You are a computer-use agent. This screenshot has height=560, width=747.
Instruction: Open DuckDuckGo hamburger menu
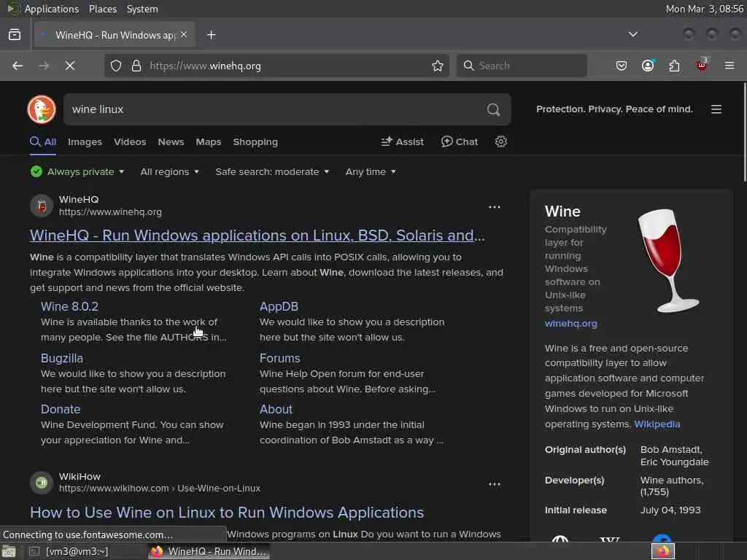click(x=716, y=109)
